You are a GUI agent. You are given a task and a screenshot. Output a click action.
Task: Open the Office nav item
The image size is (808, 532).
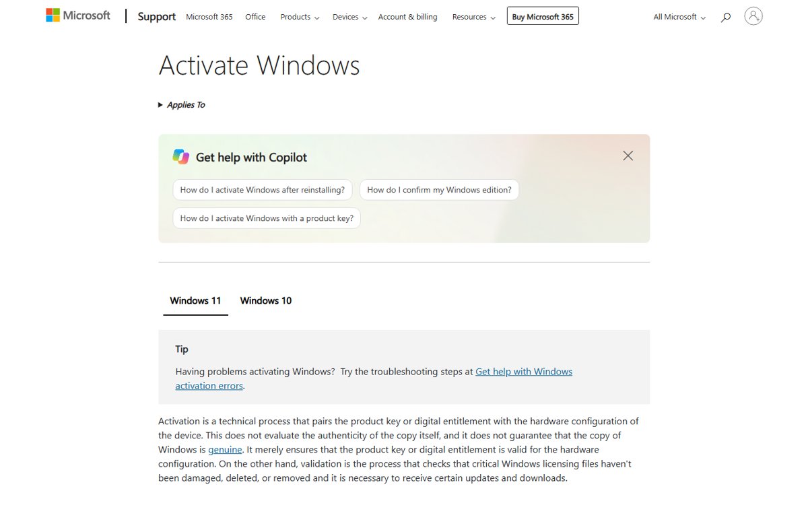tap(255, 17)
